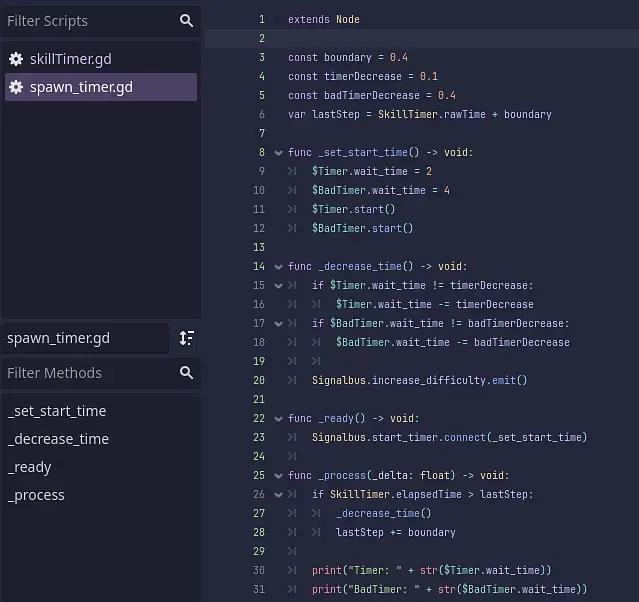This screenshot has width=639, height=602.
Task: Click the gear icon beside spawn_timer.gd
Action: tap(16, 87)
